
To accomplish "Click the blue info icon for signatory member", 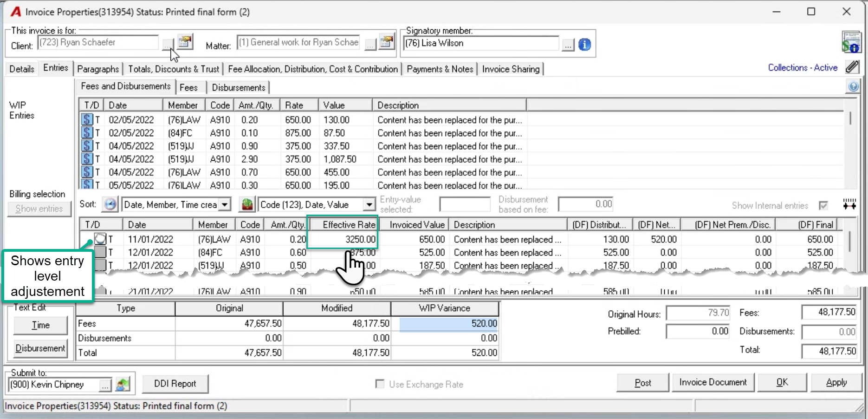I will tap(585, 44).
